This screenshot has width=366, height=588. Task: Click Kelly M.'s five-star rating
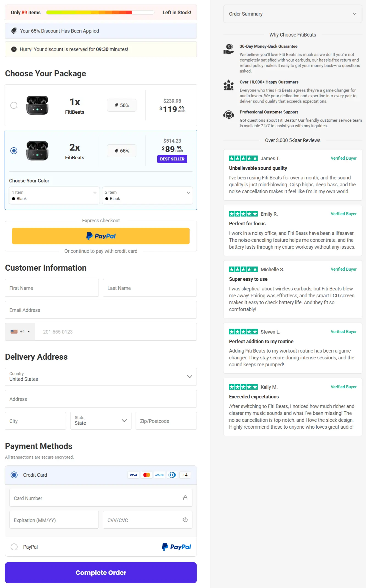(243, 387)
